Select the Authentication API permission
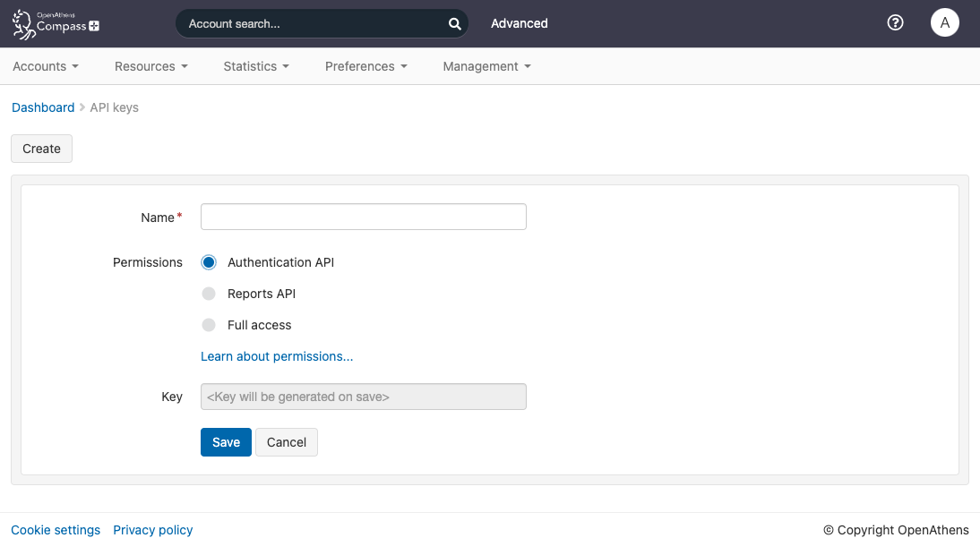Viewport: 980px width, 555px height. coord(209,262)
